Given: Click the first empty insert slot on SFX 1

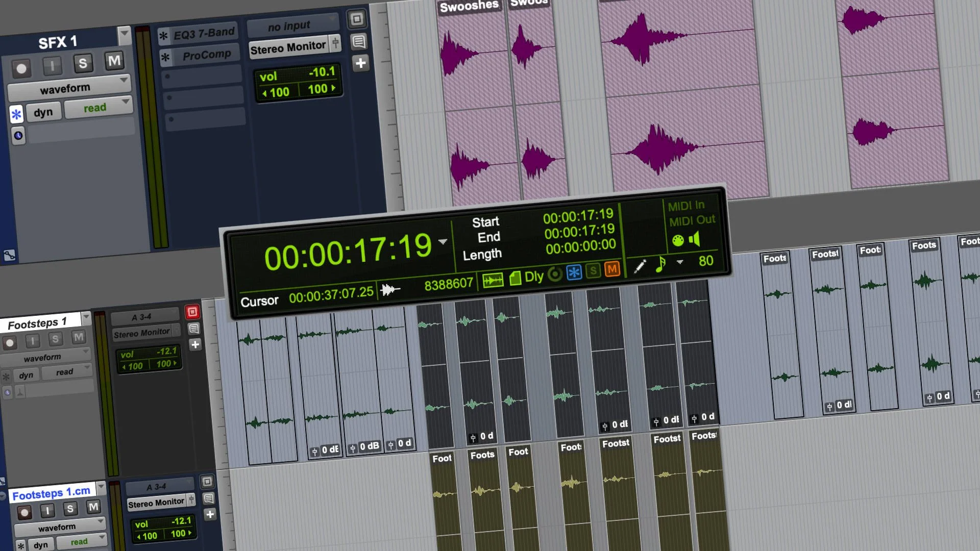Looking at the screenshot, I should coord(202,77).
